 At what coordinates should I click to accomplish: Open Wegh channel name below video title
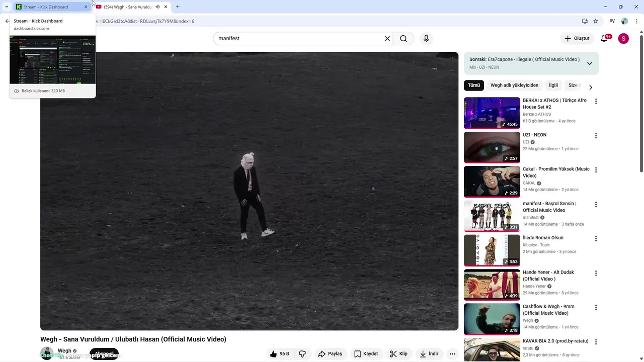[x=64, y=351]
